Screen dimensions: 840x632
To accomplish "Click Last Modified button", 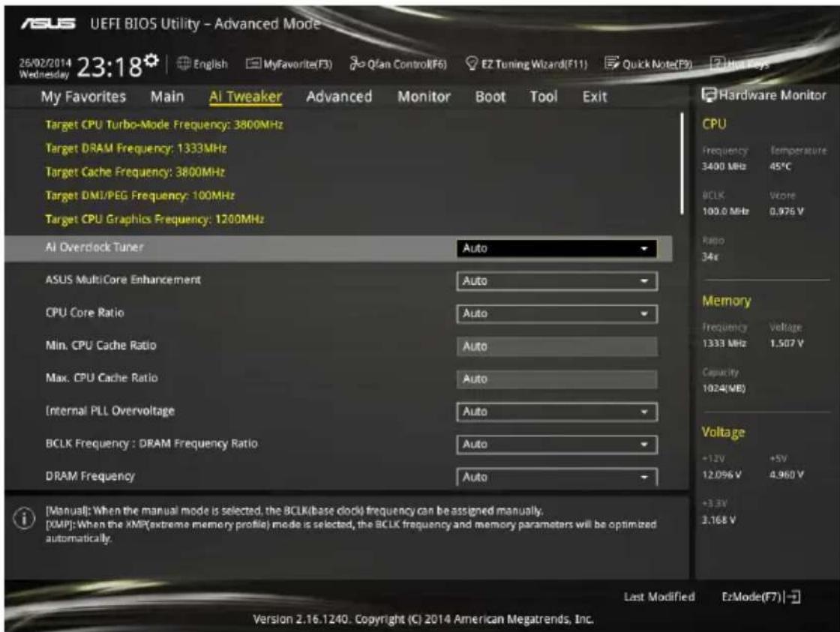I will 659,597.
